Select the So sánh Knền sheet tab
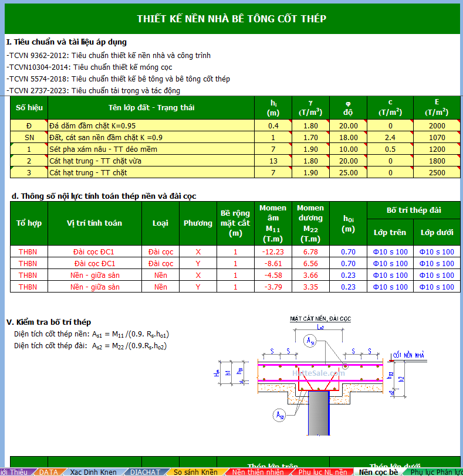This screenshot has width=463, height=476. (x=195, y=472)
